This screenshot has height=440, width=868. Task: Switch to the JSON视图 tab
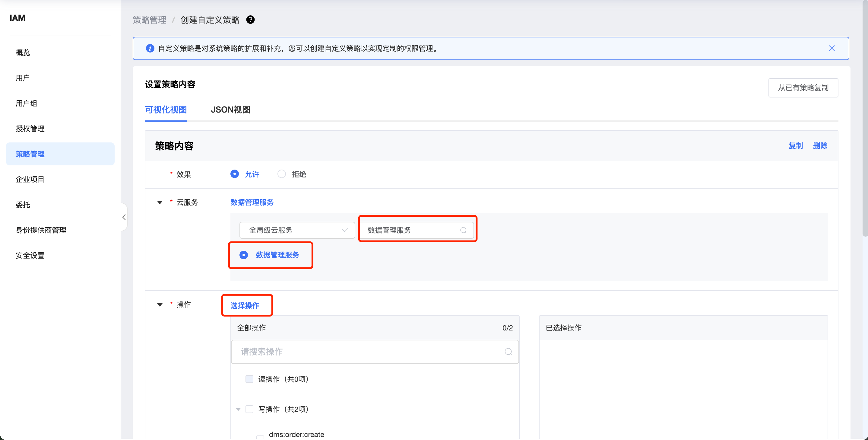coord(230,110)
